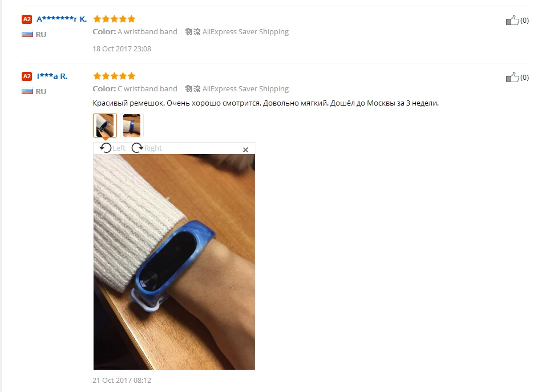Select the first review photo thumbnail
546x392 pixels.
pyautogui.click(x=105, y=126)
